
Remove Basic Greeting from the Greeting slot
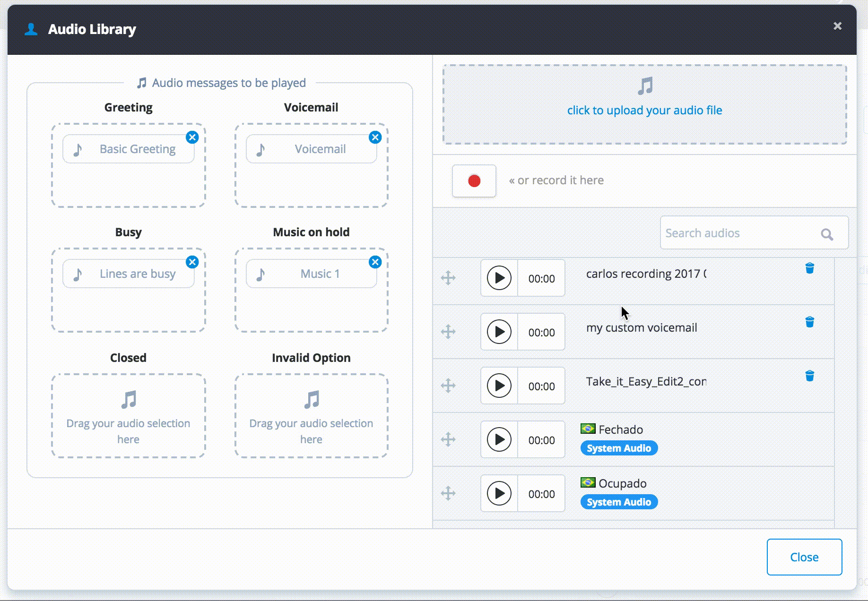click(192, 137)
